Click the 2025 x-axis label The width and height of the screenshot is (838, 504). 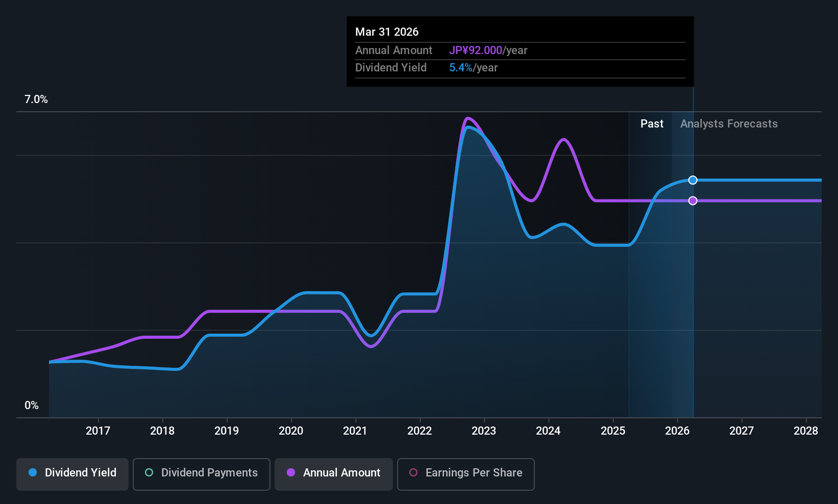(613, 431)
